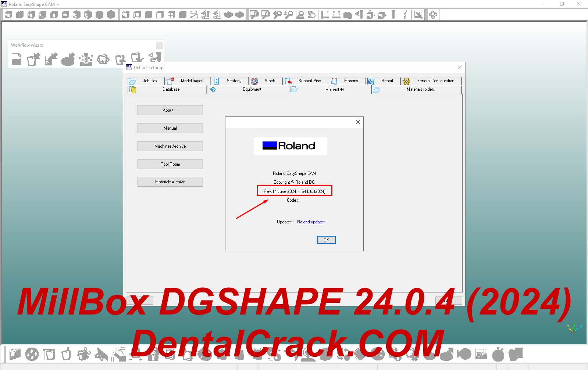Click the first zoom window magnifier icon
Image resolution: width=588 pixels, height=370 pixels.
[254, 15]
